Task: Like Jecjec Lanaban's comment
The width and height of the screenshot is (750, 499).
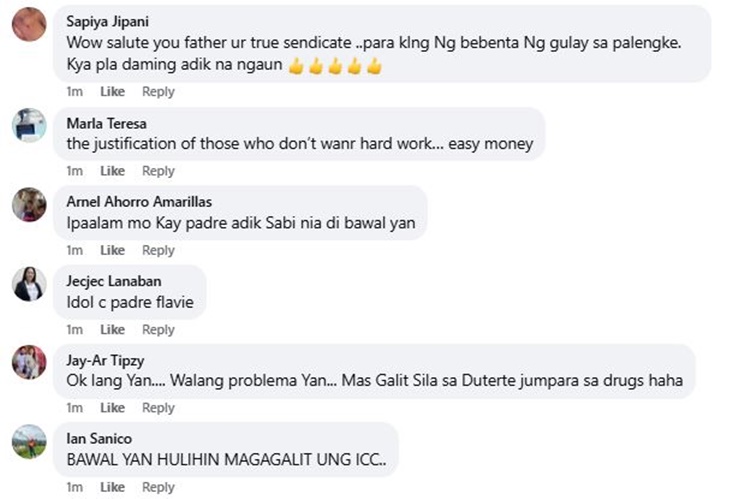Action: [112, 330]
